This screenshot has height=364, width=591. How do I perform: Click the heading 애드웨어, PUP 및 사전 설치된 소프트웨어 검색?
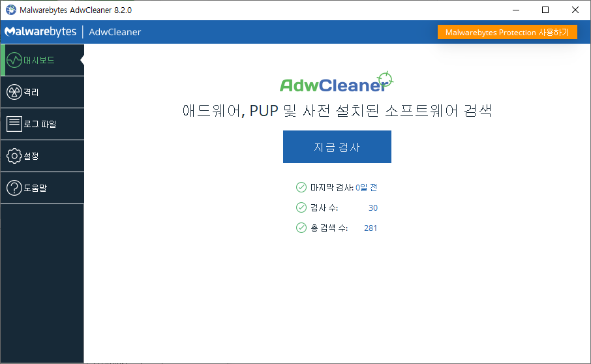point(337,111)
